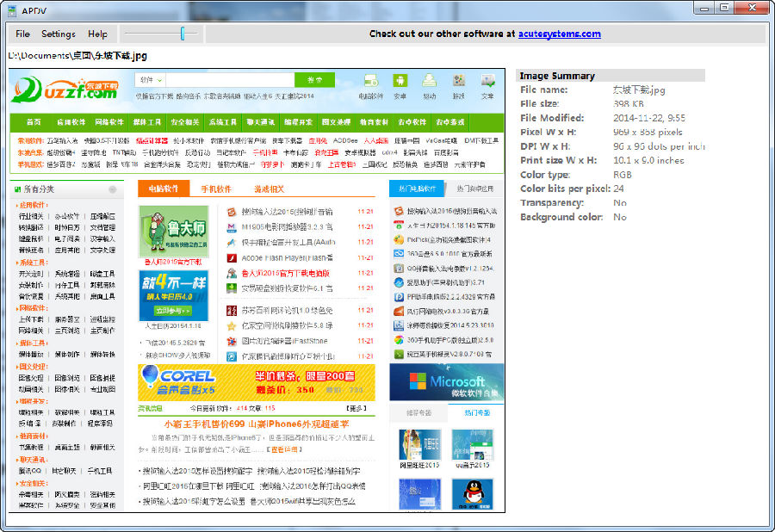Screen dimensions: 775x532
Task: Click the Transparency value No
Action: click(x=620, y=203)
